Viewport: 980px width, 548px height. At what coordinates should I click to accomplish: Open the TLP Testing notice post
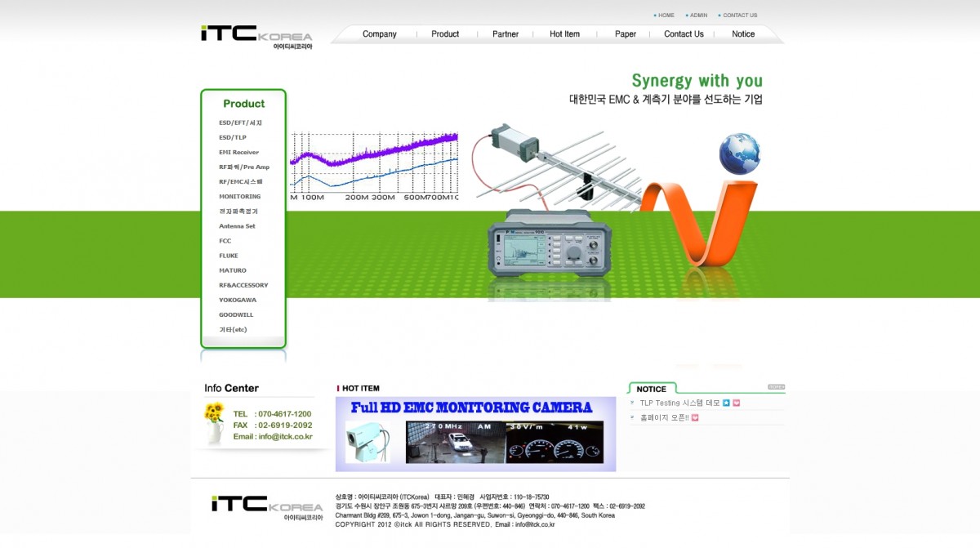click(679, 403)
